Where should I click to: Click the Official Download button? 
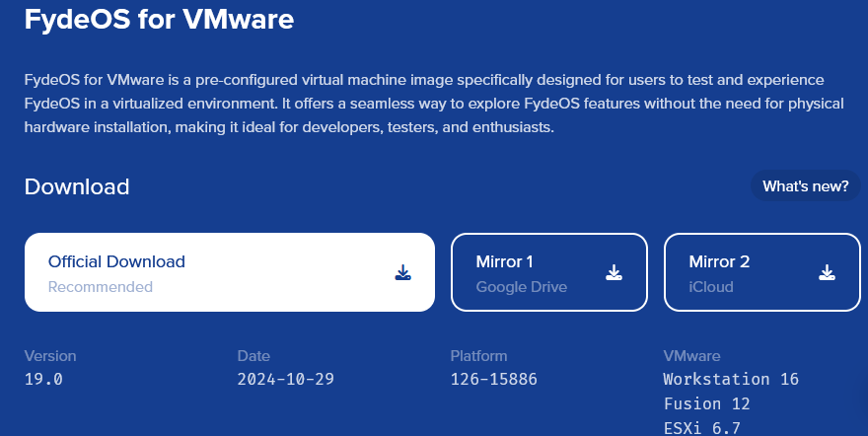click(x=230, y=272)
